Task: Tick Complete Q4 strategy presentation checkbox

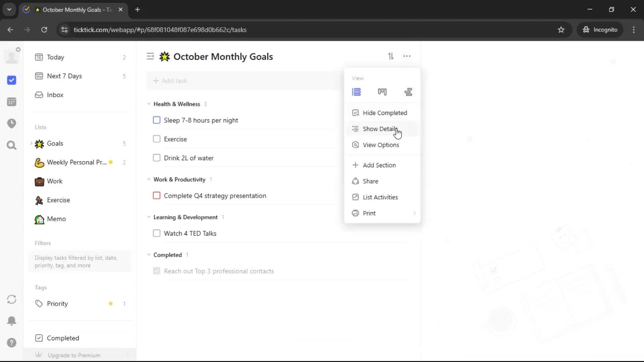Action: (157, 196)
